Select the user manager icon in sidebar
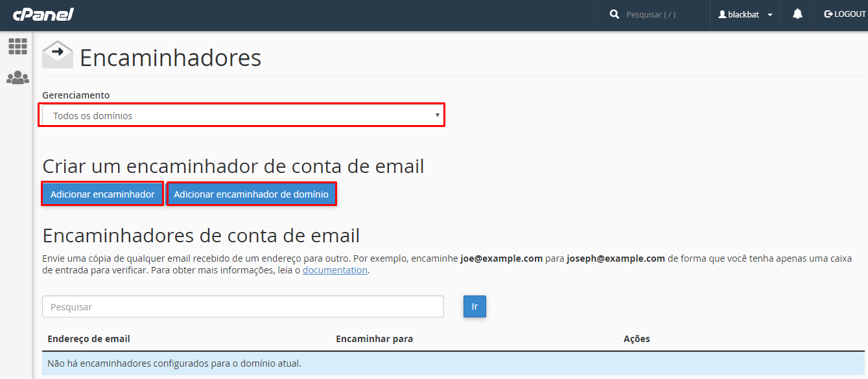This screenshot has width=868, height=379. point(18,77)
